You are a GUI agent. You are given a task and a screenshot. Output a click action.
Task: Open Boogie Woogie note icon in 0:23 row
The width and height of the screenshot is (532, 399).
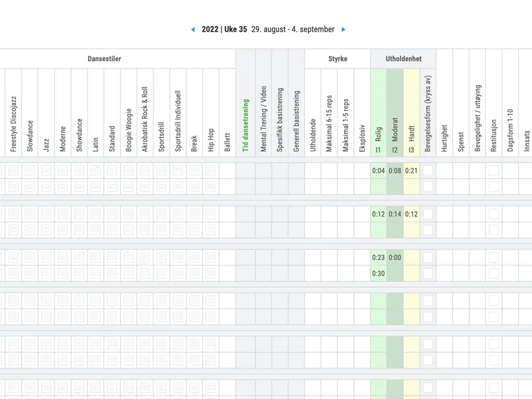[x=129, y=257]
